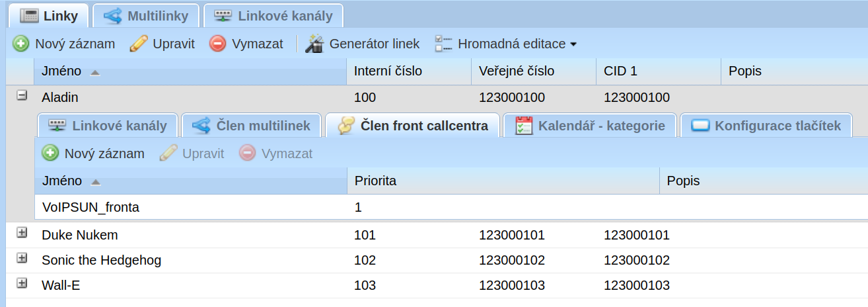Select the Duke Nukem name cell

click(x=80, y=235)
